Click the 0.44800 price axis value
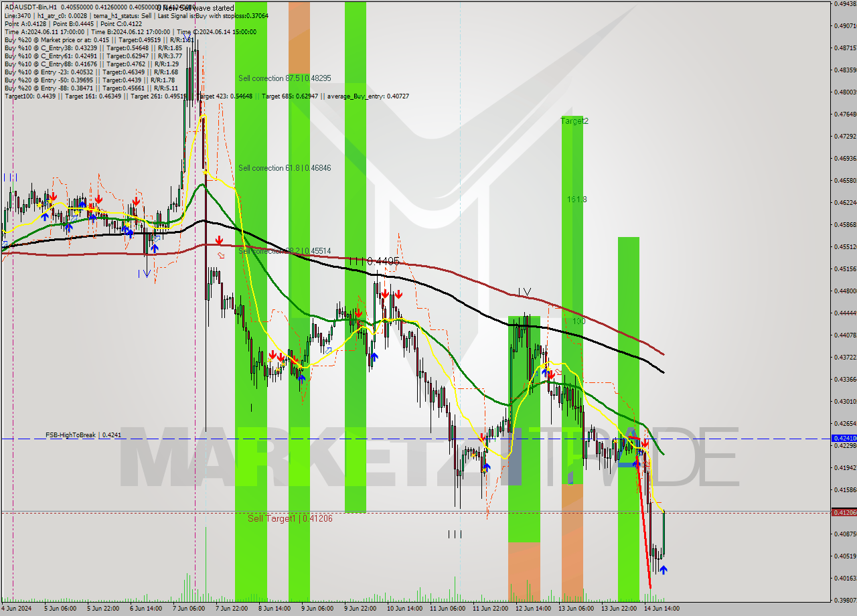The width and height of the screenshot is (857, 616). 845,291
